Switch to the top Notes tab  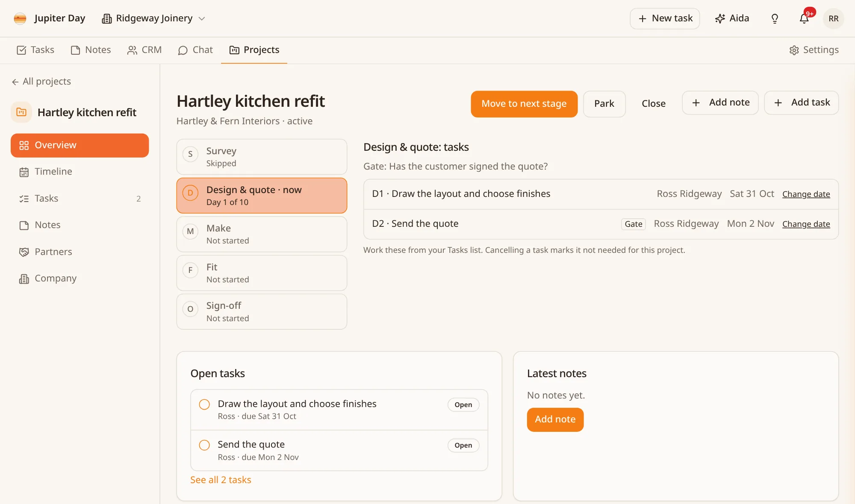click(91, 50)
